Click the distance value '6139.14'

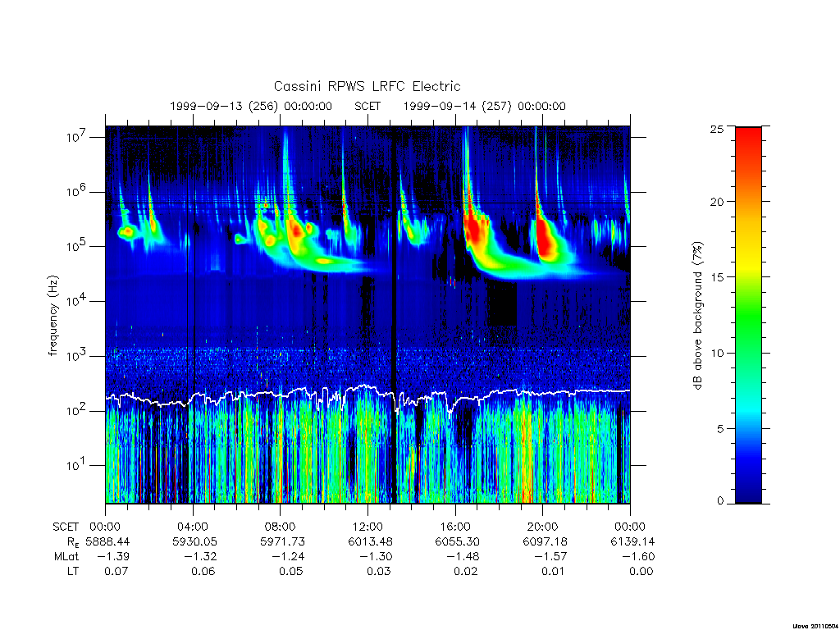[x=632, y=541]
